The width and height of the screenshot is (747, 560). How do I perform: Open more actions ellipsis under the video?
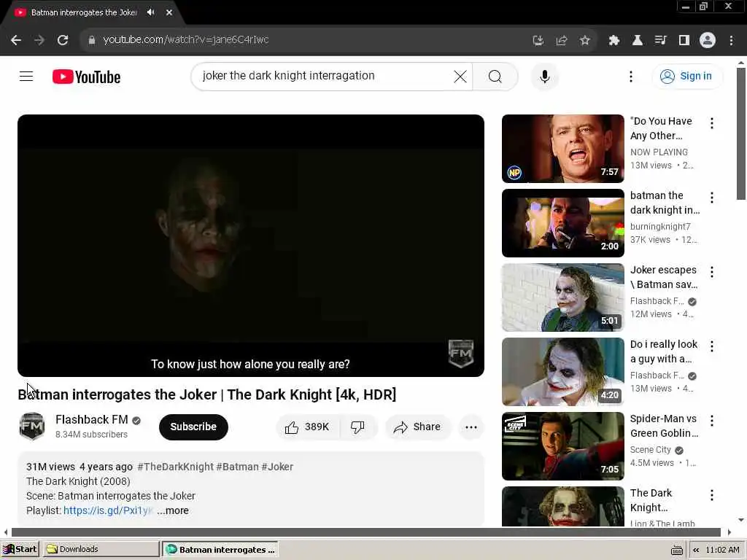tap(471, 427)
